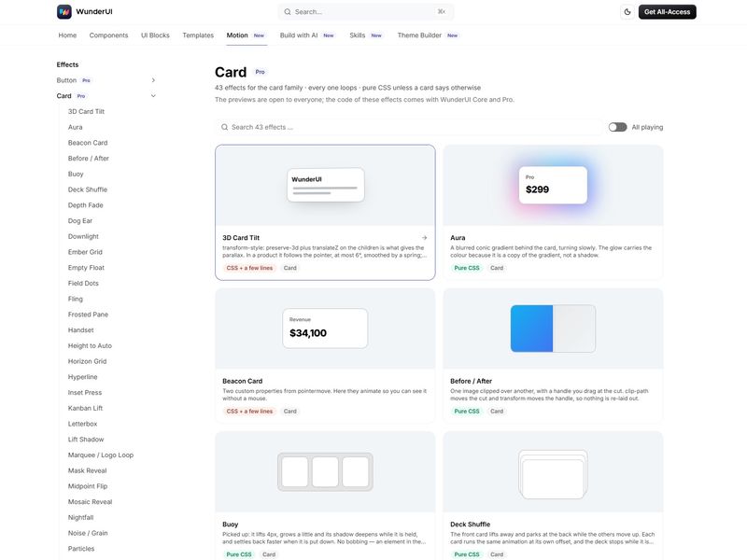Image resolution: width=747 pixels, height=560 pixels.
Task: Select Letterbox in the sidebar
Action: click(x=83, y=424)
